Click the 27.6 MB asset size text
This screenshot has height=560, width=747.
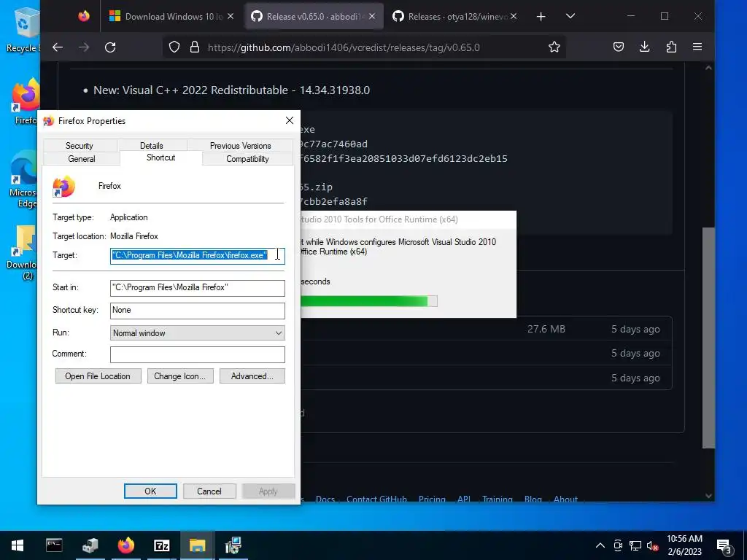coord(546,329)
